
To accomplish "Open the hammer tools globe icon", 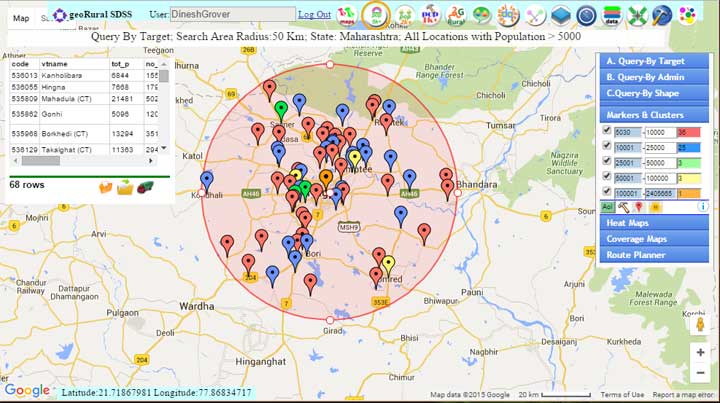I will (x=662, y=16).
